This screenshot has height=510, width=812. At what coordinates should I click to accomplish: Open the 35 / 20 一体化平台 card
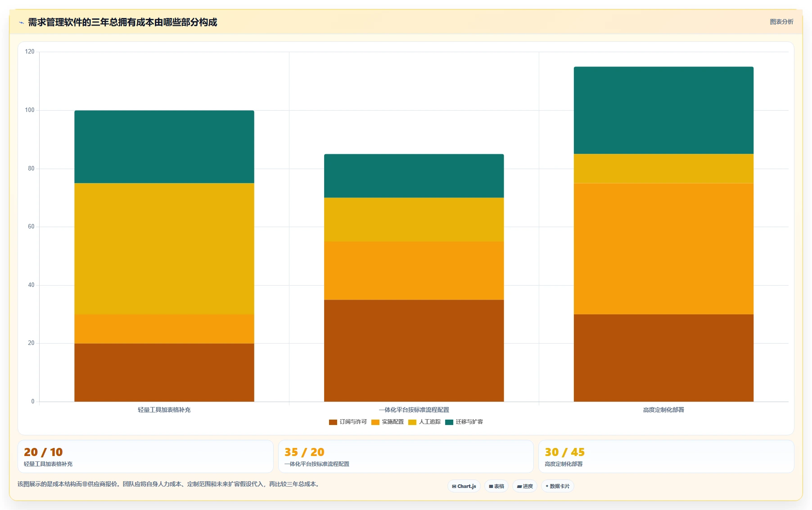[406, 456]
